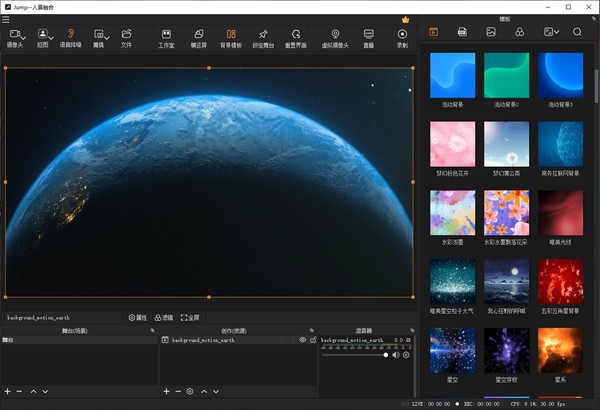Open the hamburger main menu
600x410 pixels.
pos(6,19)
